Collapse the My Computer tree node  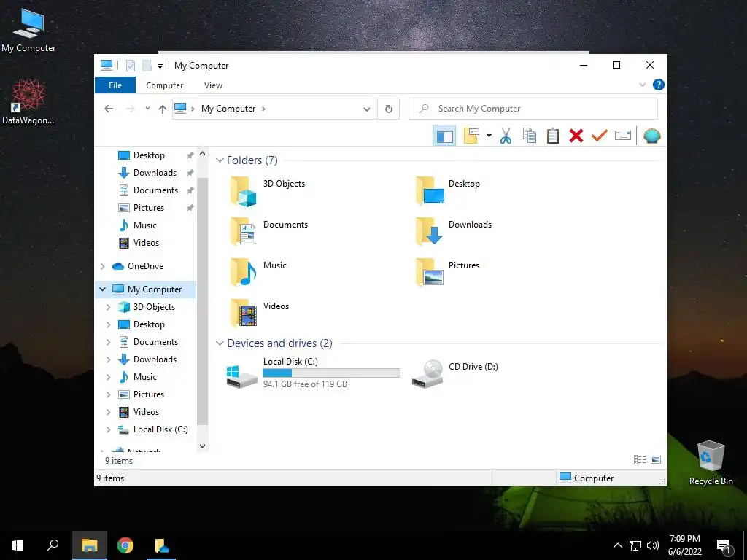click(x=102, y=289)
